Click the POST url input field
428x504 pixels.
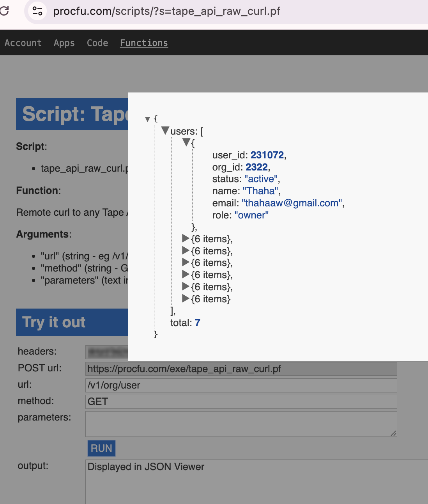click(241, 369)
